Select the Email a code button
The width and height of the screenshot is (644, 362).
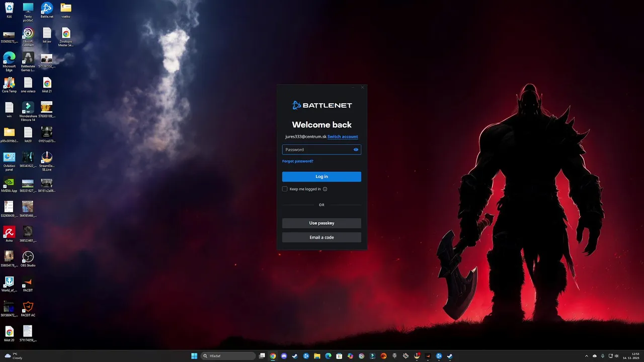tap(321, 237)
